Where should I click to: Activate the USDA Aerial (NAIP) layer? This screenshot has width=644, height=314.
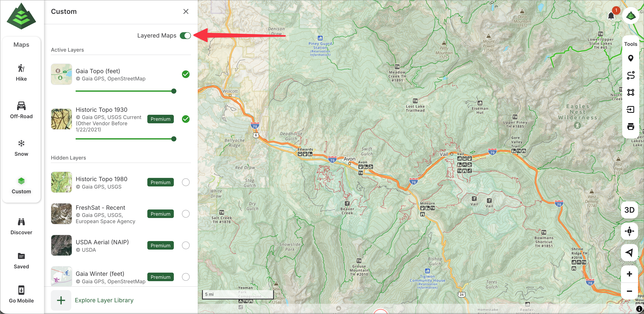tap(186, 246)
